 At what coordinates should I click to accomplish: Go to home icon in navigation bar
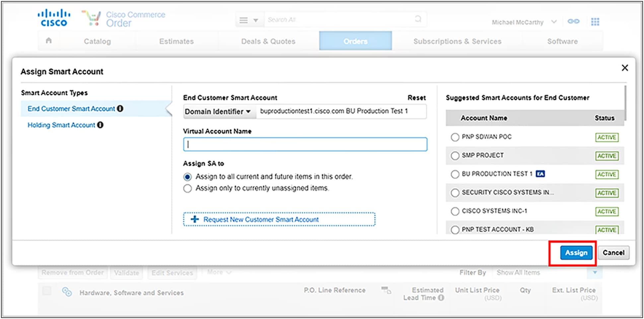(49, 41)
